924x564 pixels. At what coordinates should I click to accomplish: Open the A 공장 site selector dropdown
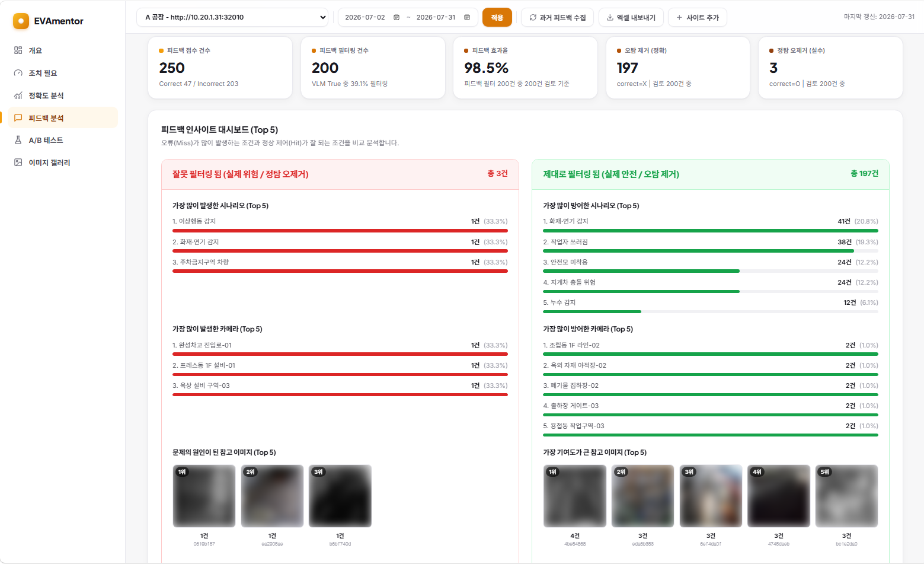(232, 17)
